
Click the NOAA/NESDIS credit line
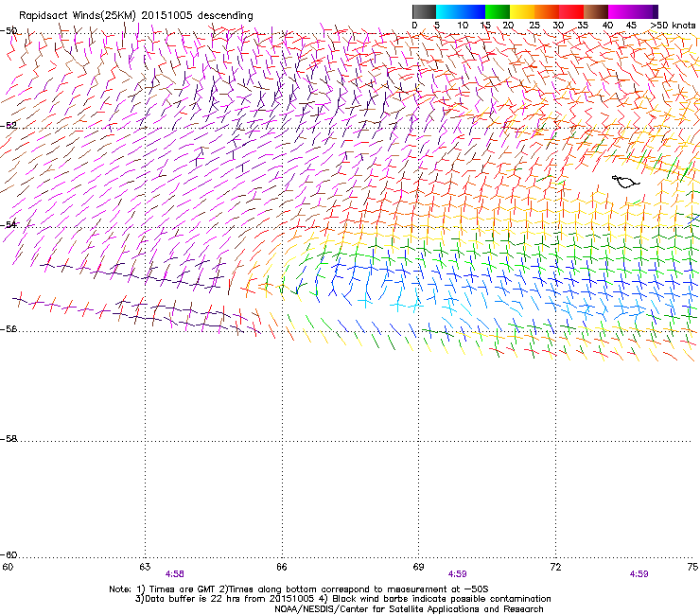[x=409, y=609]
